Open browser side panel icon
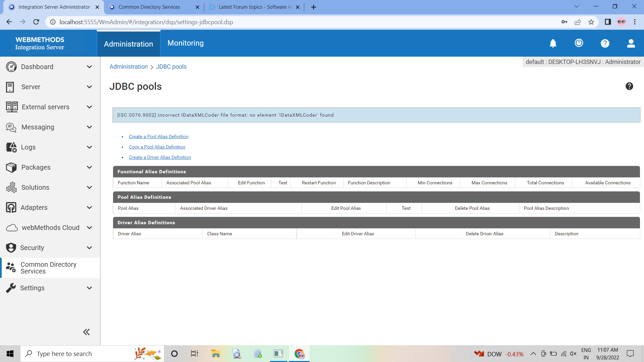This screenshot has height=362, width=644. tap(608, 22)
